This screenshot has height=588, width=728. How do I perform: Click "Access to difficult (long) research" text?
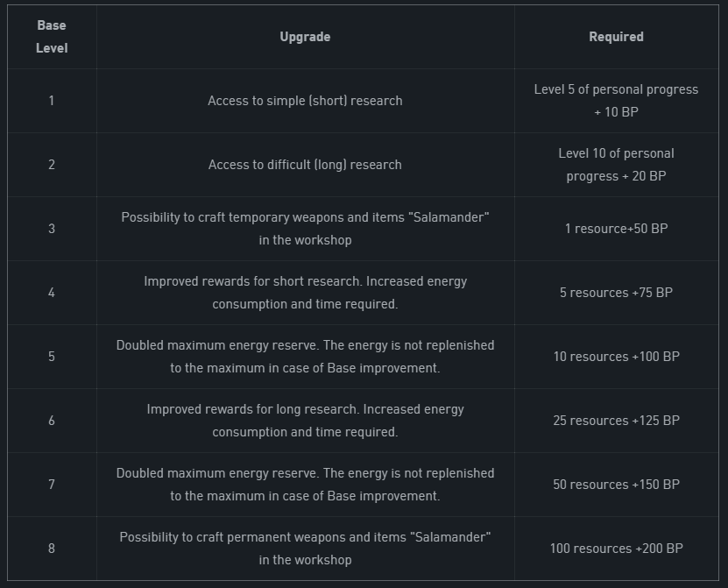pyautogui.click(x=305, y=165)
